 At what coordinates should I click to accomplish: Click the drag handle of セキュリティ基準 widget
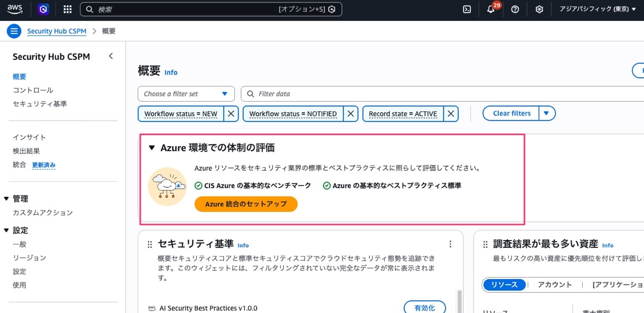[x=149, y=245]
